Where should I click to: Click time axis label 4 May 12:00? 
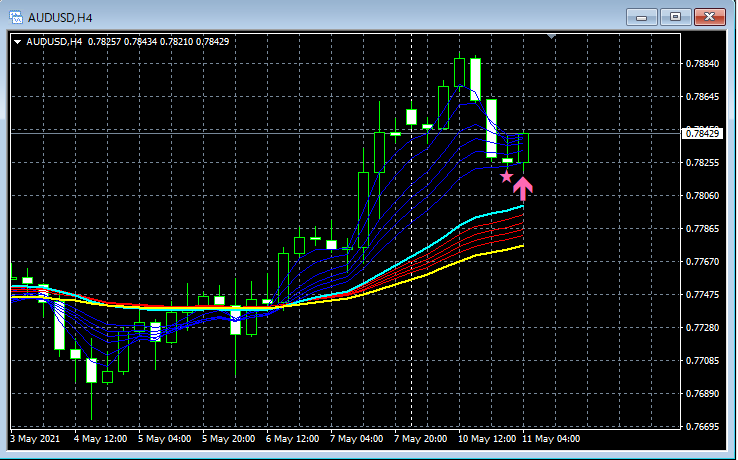click(x=100, y=439)
